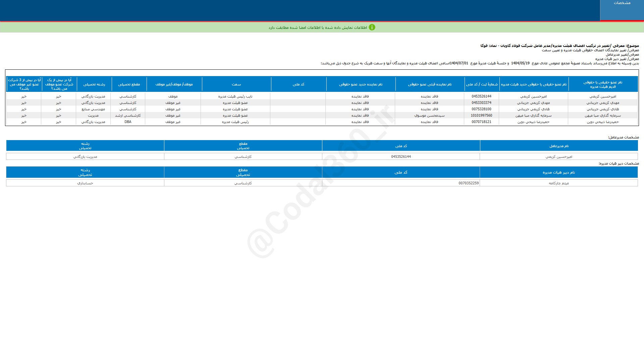Click the 'سمت' column header in board table
The width and height of the screenshot is (644, 362).
236,84
